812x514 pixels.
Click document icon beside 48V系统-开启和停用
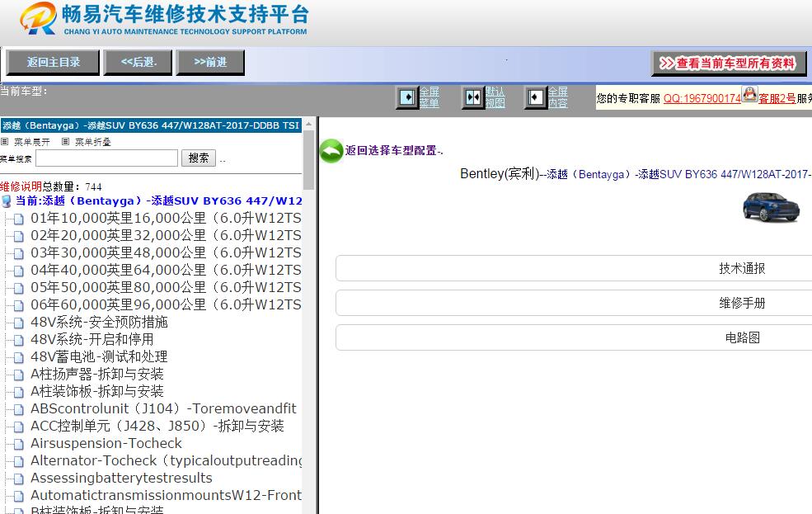point(19,341)
